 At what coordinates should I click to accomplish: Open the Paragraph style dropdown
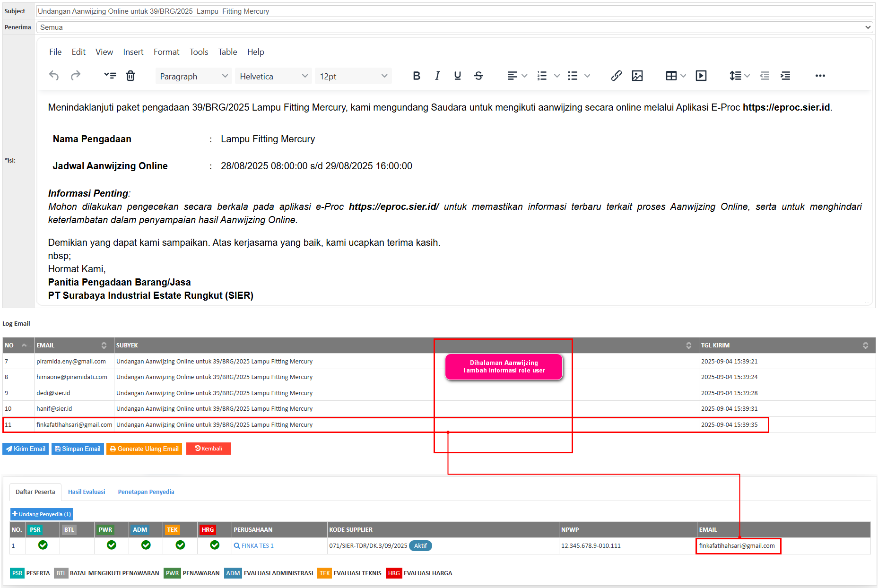point(193,76)
